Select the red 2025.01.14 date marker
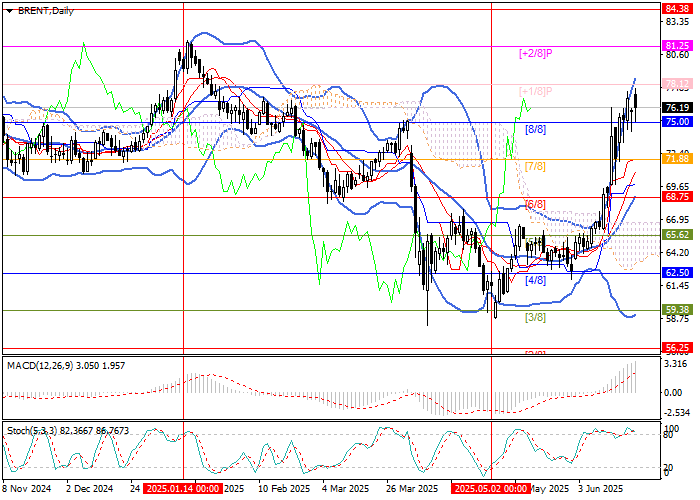Image resolution: width=700 pixels, height=500 pixels. click(181, 490)
